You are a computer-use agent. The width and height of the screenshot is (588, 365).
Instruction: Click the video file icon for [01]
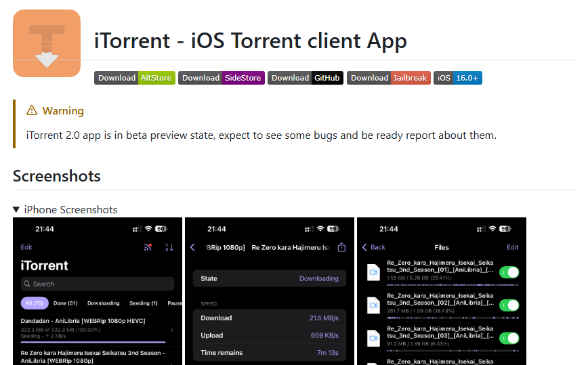373,272
